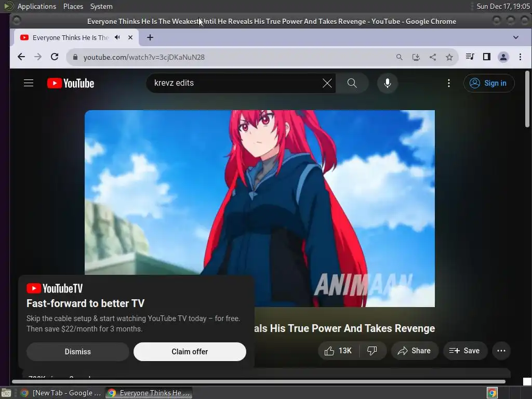Image resolution: width=532 pixels, height=399 pixels.
Task: Toggle Chrome side panel
Action: [x=486, y=57]
